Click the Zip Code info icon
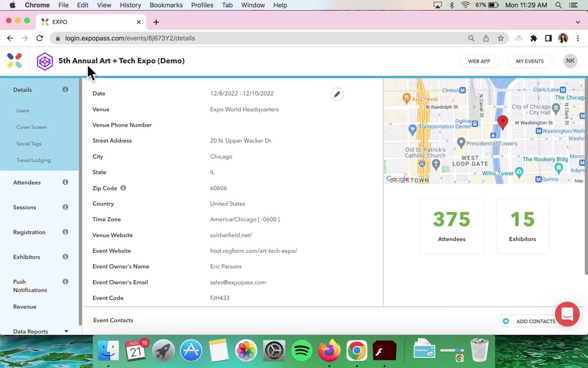588x368 pixels. pyautogui.click(x=123, y=188)
